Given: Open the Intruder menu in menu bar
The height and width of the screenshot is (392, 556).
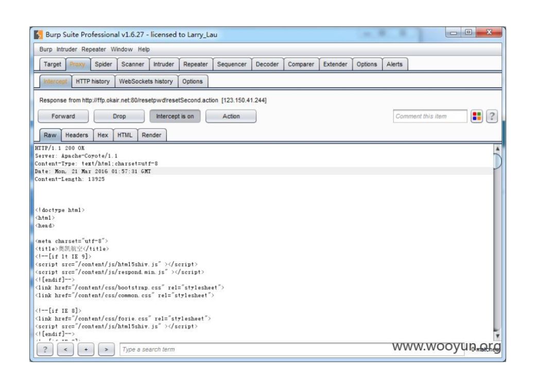Looking at the screenshot, I should pos(66,49).
